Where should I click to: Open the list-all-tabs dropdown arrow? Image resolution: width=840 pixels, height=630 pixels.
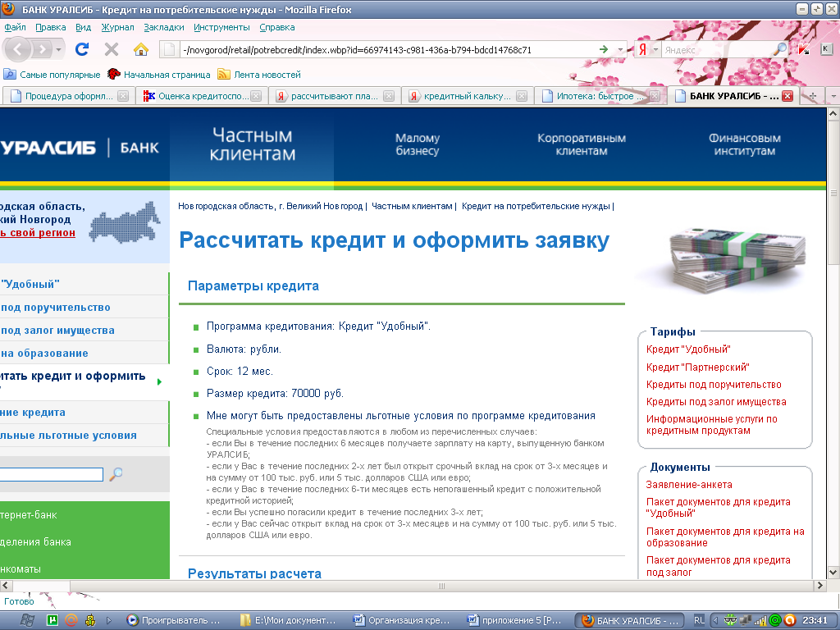pos(833,97)
